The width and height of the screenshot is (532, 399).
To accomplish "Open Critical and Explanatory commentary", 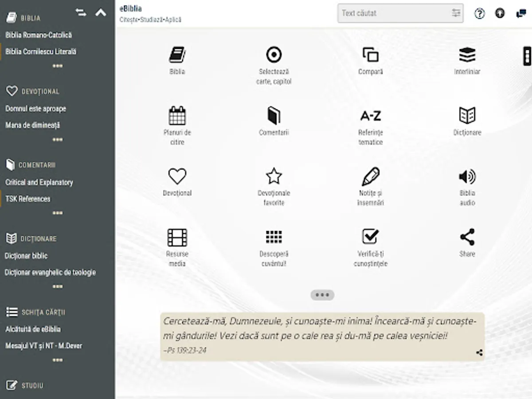I will 39,182.
